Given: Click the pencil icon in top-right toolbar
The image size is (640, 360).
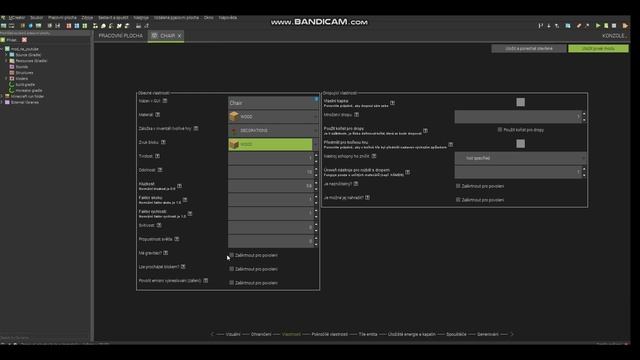Looking at the screenshot, I should 579,26.
